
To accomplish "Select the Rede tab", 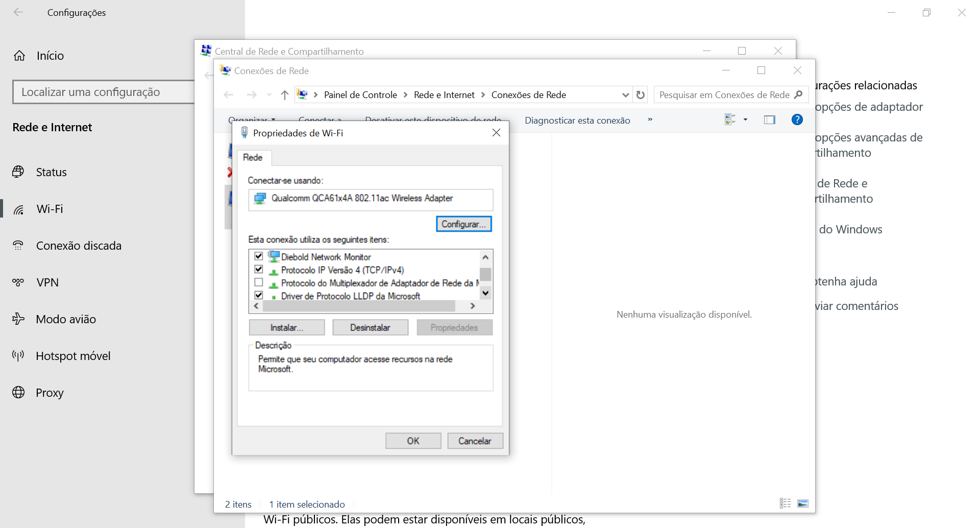I will pyautogui.click(x=253, y=157).
